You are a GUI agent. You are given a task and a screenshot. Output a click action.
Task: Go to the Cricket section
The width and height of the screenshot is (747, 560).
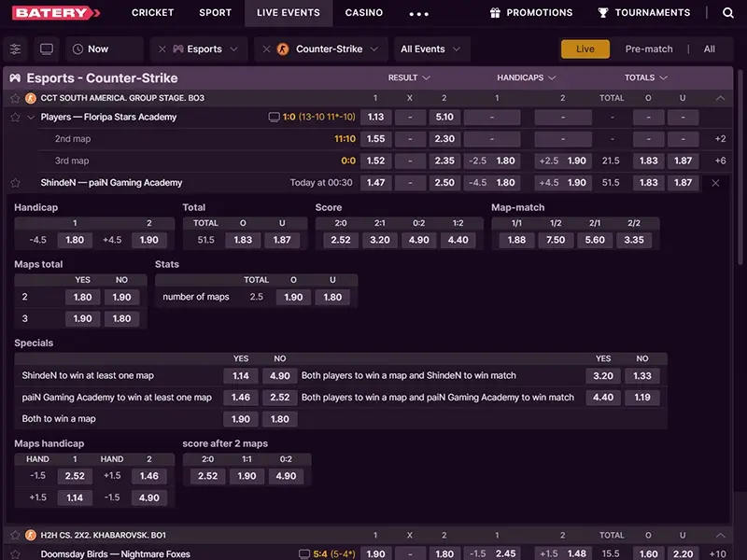[153, 13]
